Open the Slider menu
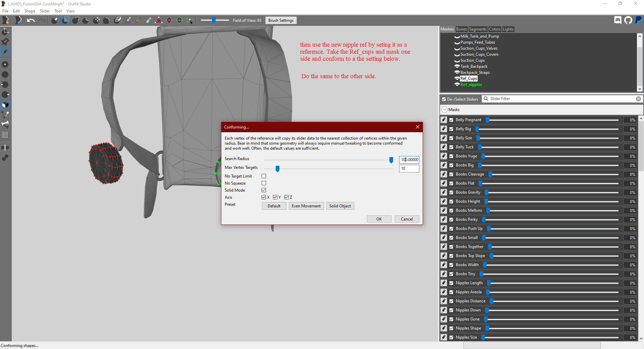 pyautogui.click(x=45, y=11)
